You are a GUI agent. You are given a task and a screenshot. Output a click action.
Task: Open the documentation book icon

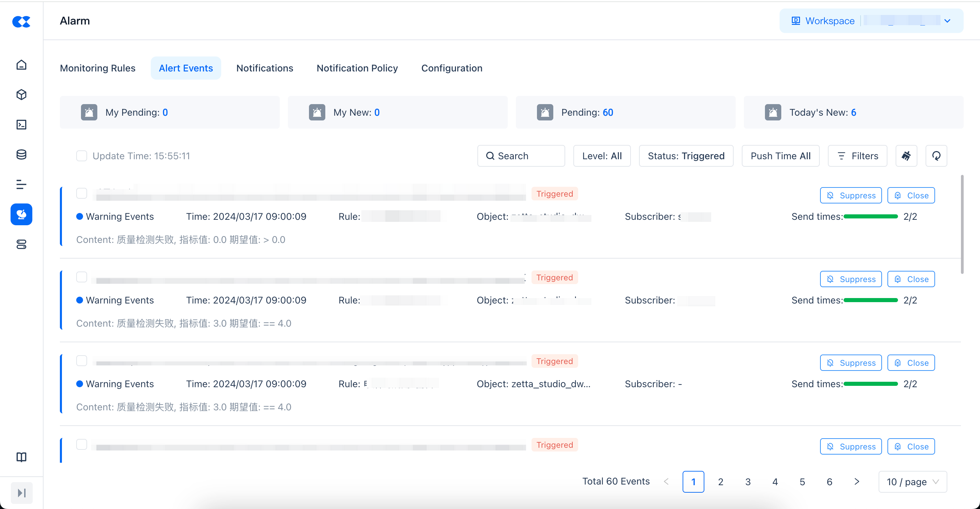[21, 457]
